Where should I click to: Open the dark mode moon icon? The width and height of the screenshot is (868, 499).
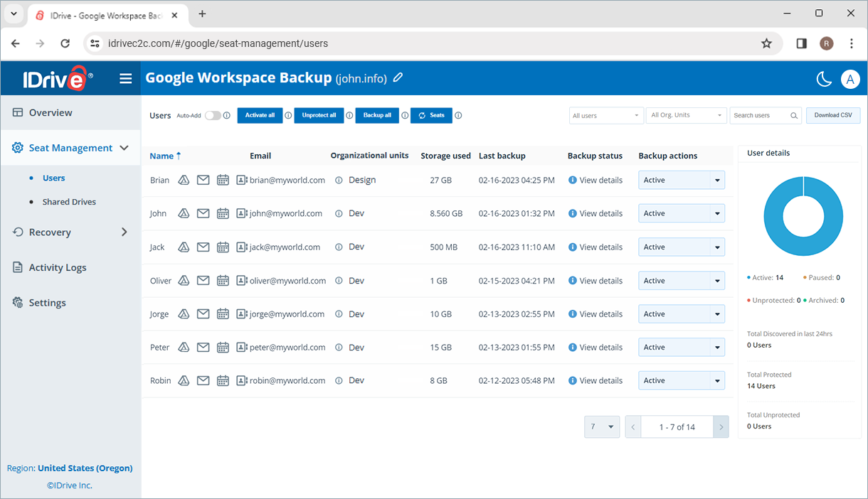pyautogui.click(x=824, y=79)
